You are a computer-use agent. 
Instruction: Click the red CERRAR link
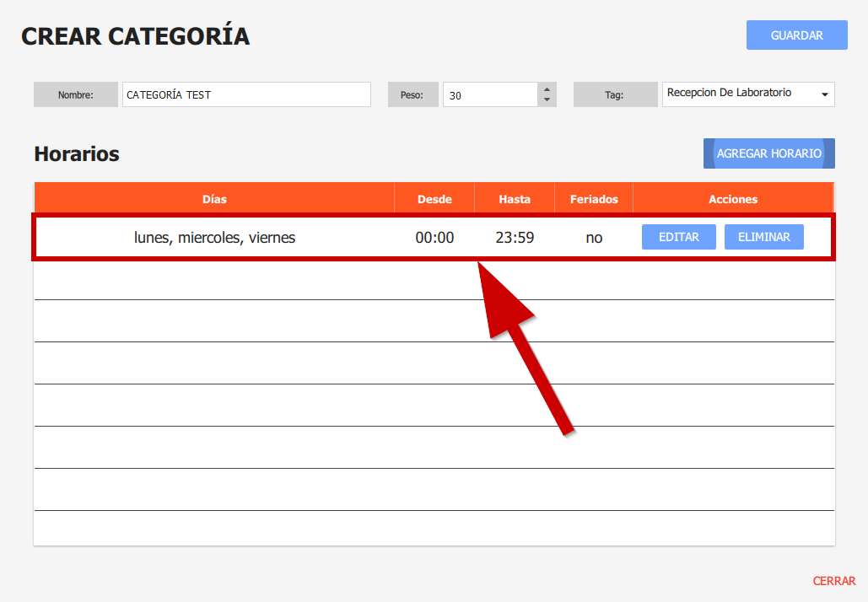pyautogui.click(x=833, y=581)
